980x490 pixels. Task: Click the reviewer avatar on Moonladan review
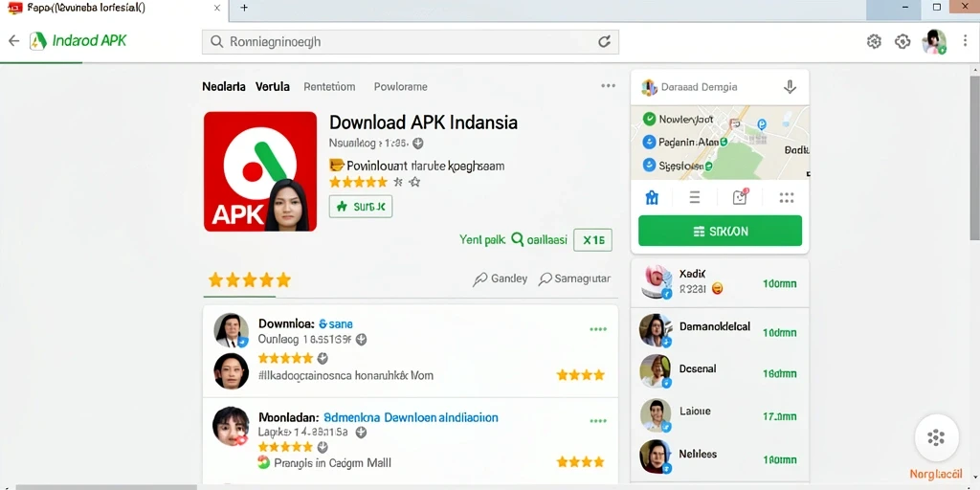coord(230,426)
